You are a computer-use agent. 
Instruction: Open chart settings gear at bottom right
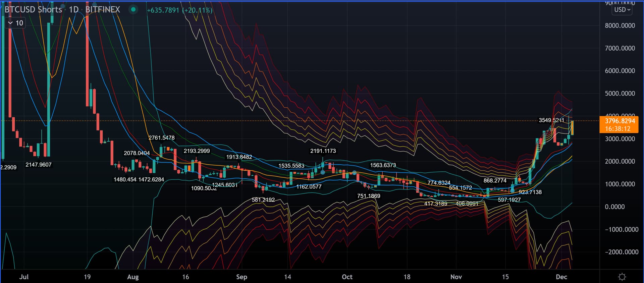coord(622,277)
